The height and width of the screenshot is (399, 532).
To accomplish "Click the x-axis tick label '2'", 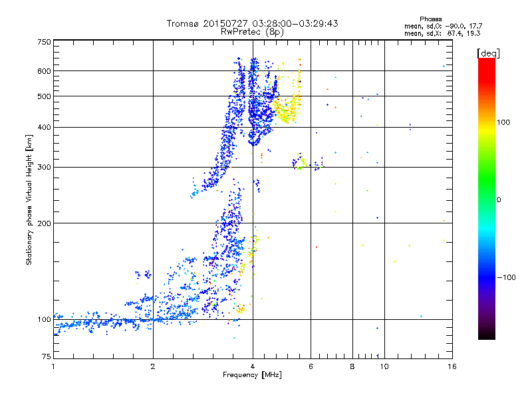I will tap(153, 366).
